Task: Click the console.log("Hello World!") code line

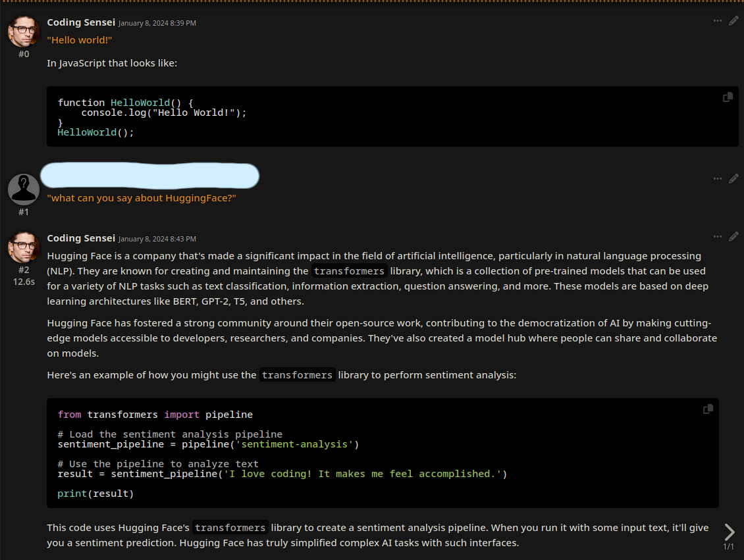Action: tap(164, 113)
